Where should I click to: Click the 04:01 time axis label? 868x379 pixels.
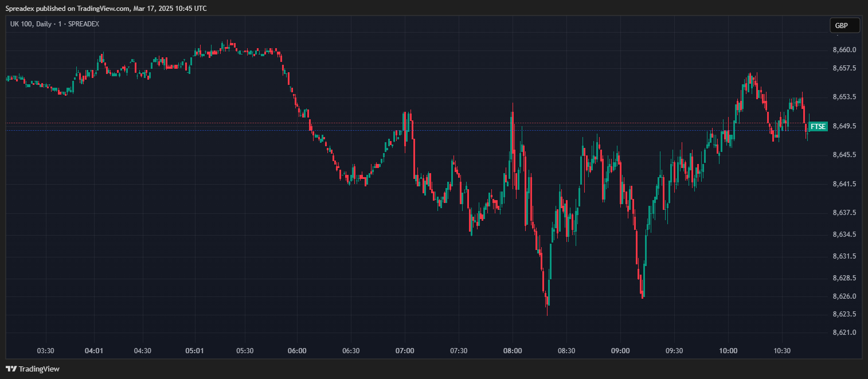pos(94,351)
